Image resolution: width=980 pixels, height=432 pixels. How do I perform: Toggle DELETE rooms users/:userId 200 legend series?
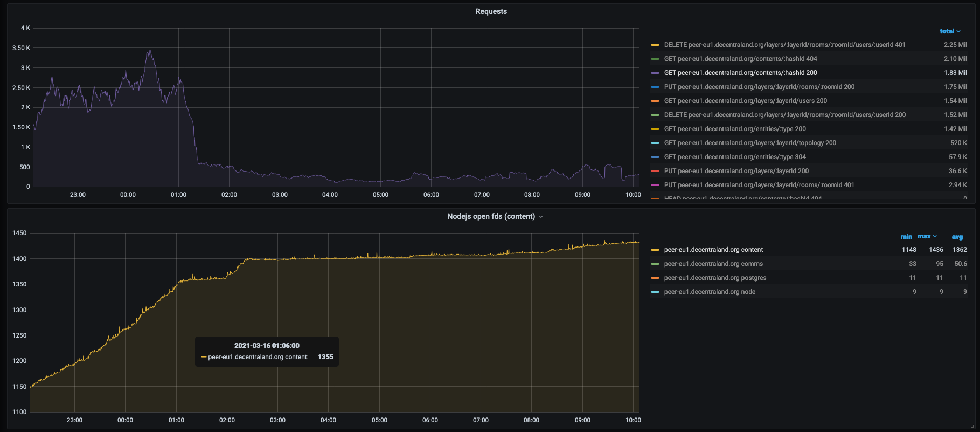coord(785,115)
